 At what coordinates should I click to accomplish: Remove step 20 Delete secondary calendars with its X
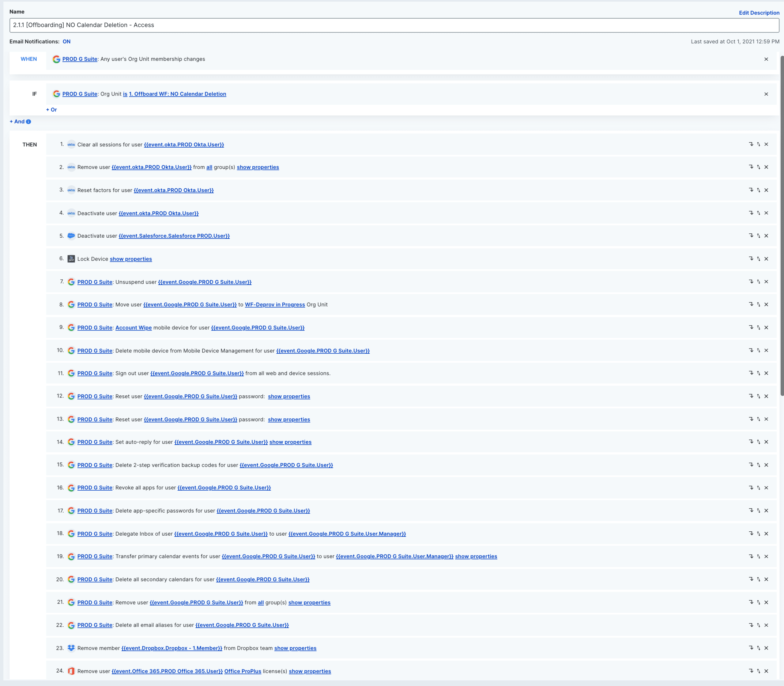pyautogui.click(x=766, y=579)
